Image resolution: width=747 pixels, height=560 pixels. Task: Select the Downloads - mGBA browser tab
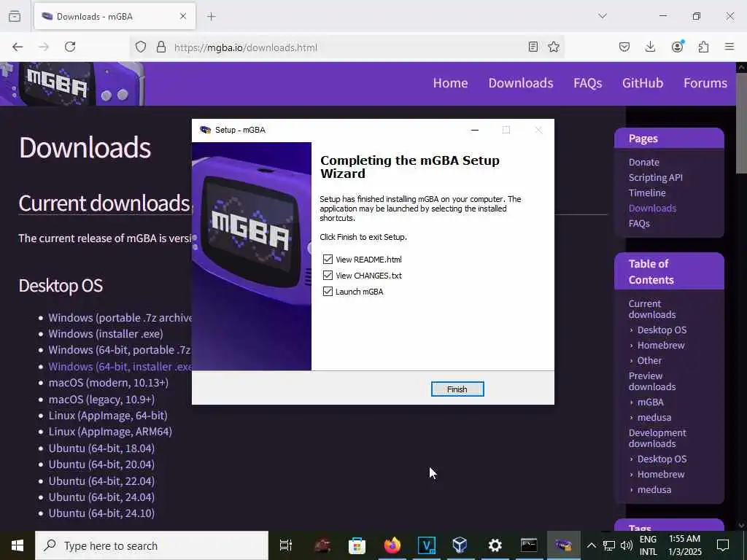tap(115, 16)
